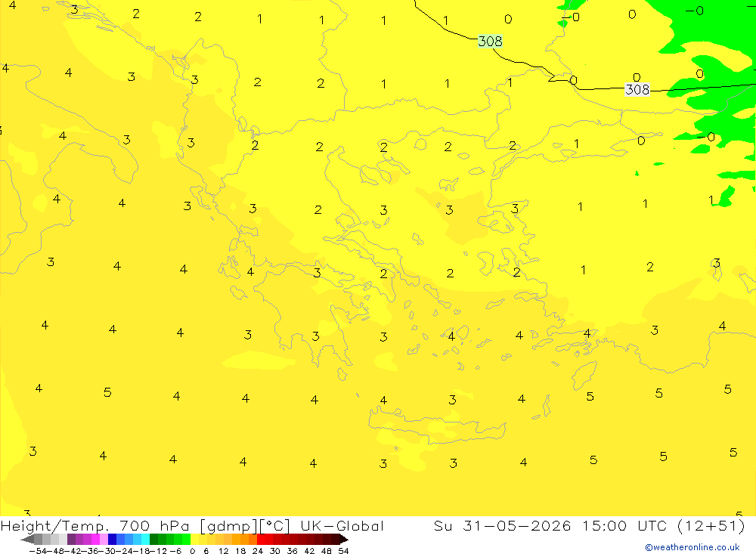The height and width of the screenshot is (554, 756).
Task: Click the '700 hPa' pressure level text
Action: [154, 526]
